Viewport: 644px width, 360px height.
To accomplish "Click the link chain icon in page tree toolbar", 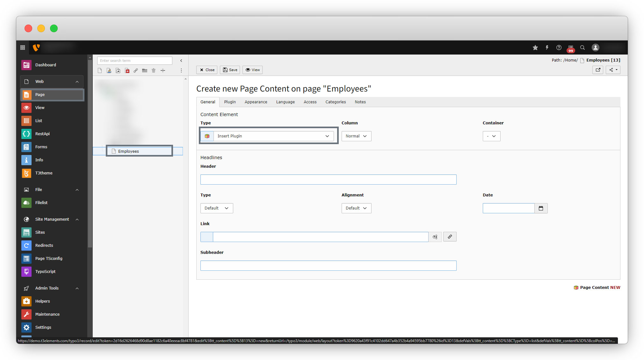I will (136, 70).
